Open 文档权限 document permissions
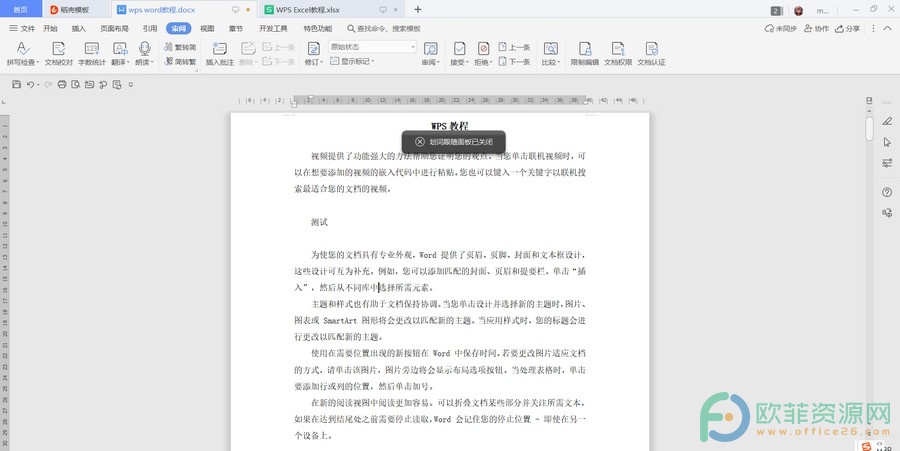 pyautogui.click(x=618, y=53)
